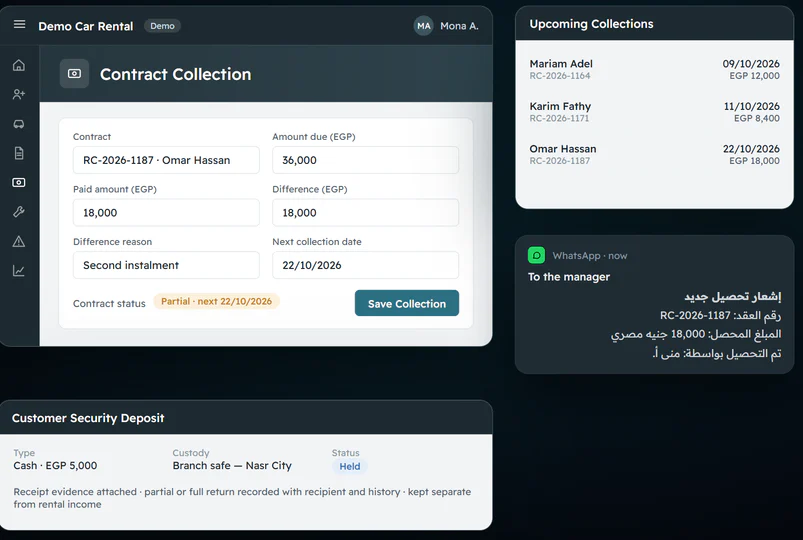Click the Held deposit status badge
Screen dimensions: 803x540
(x=350, y=466)
